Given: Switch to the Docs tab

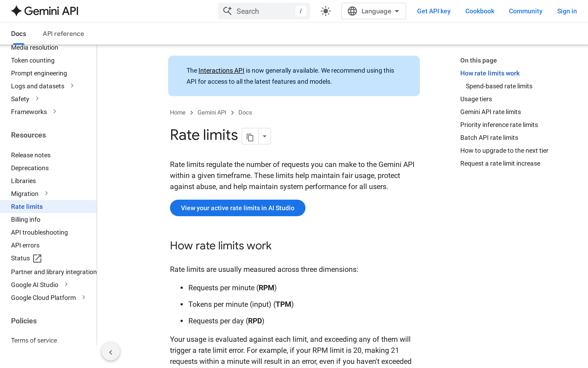Looking at the screenshot, I should point(18,34).
